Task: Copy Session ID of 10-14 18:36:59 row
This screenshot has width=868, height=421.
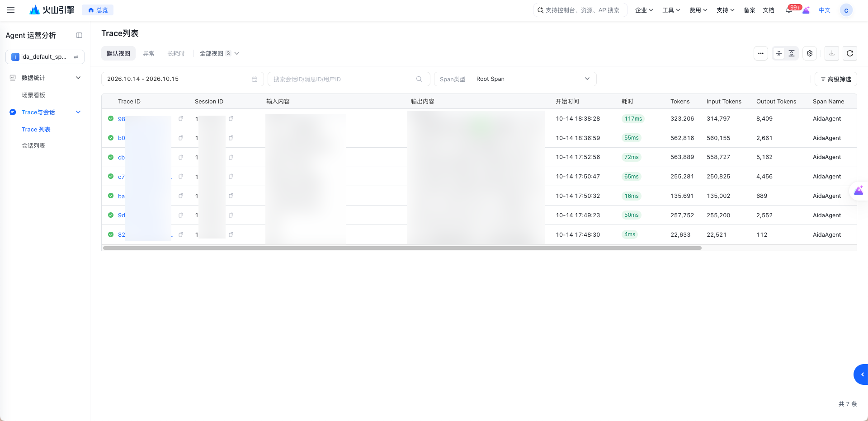Action: coord(231,138)
